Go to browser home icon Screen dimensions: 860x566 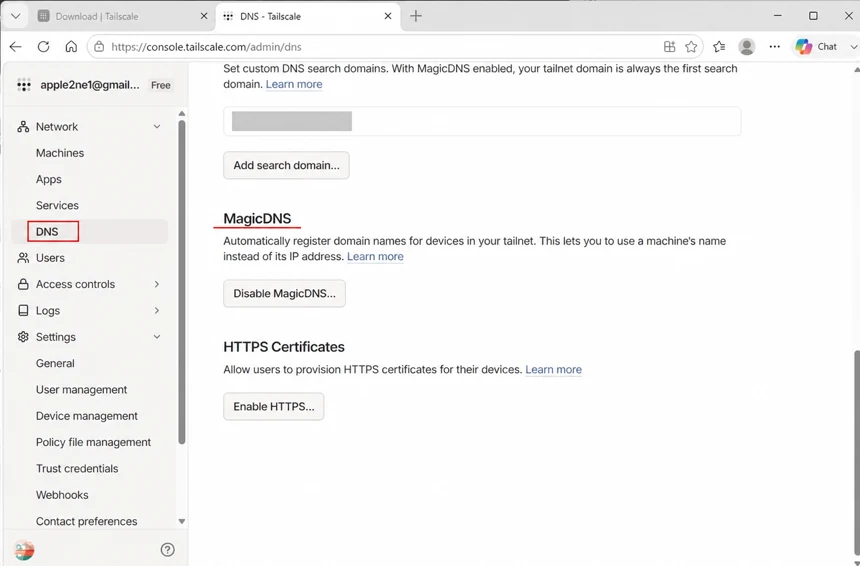coord(71,47)
